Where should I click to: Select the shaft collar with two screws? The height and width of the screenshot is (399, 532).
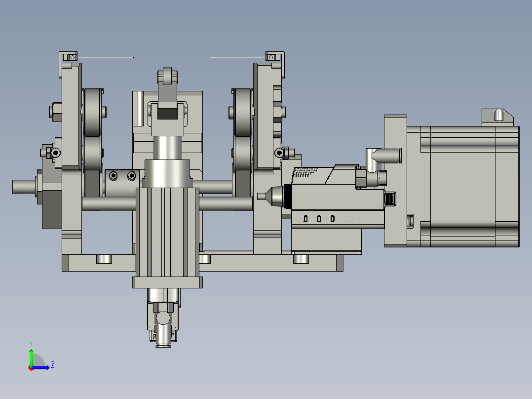[x=122, y=183]
